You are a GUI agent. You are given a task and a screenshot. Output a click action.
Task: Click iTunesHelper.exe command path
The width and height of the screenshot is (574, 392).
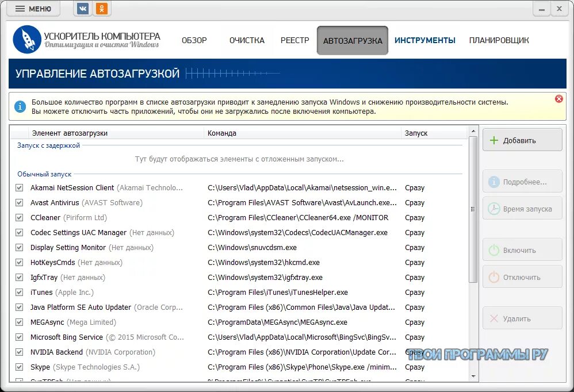tap(278, 292)
